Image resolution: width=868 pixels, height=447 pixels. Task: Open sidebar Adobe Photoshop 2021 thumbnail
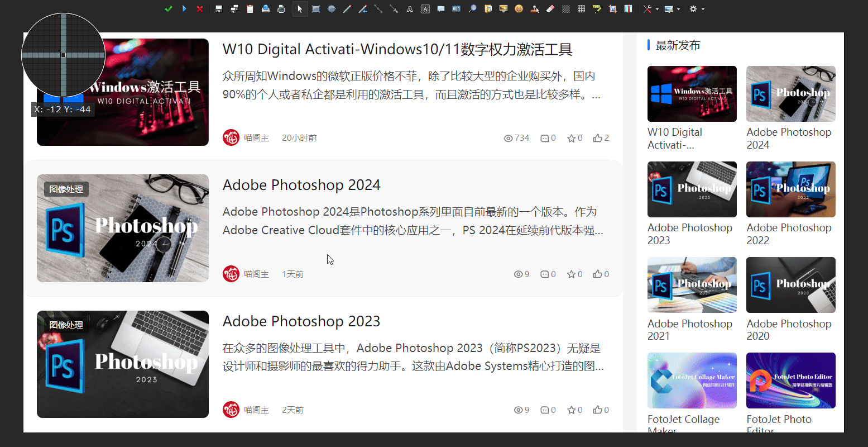[x=692, y=285]
